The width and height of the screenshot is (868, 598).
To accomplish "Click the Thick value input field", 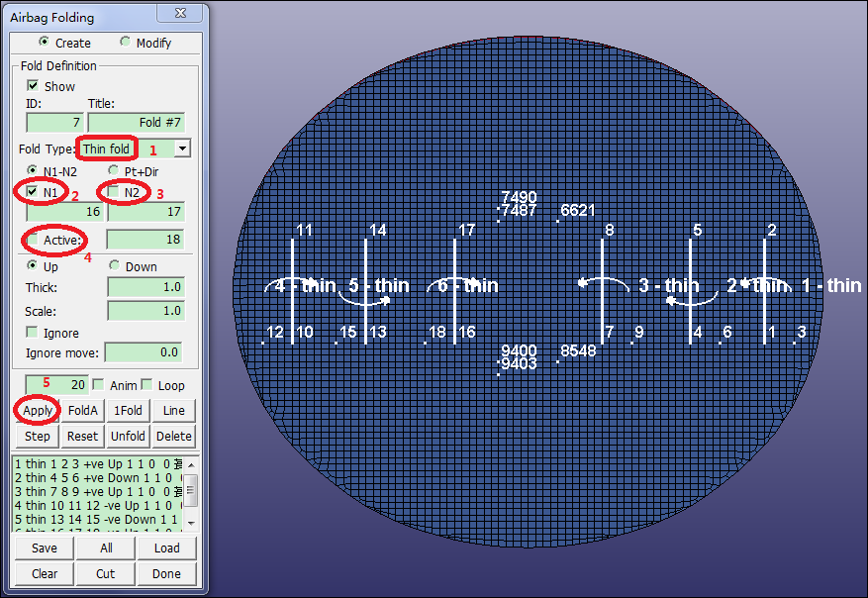I will pos(145,287).
